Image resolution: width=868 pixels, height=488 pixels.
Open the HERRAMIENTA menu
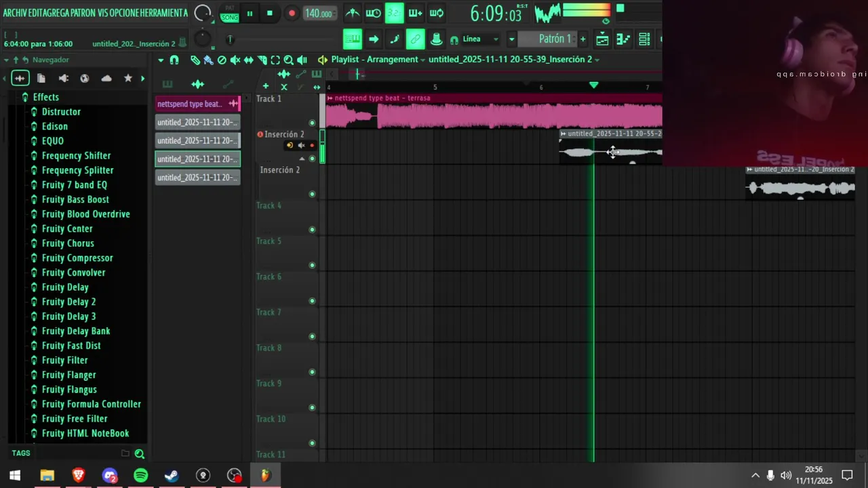coord(165,13)
